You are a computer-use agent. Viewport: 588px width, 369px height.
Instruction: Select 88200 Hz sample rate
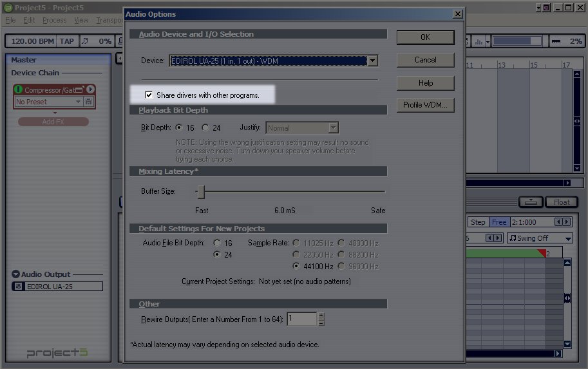(x=341, y=254)
